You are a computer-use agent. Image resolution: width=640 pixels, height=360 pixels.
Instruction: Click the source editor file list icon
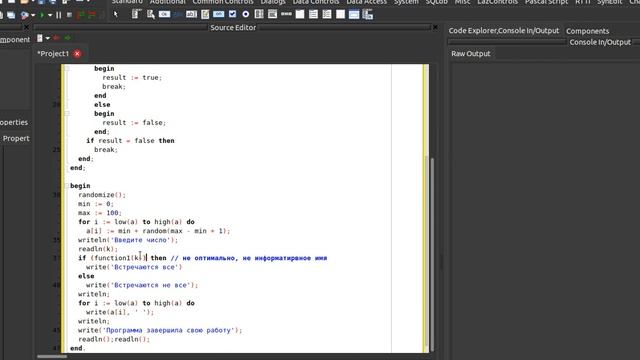[x=40, y=38]
